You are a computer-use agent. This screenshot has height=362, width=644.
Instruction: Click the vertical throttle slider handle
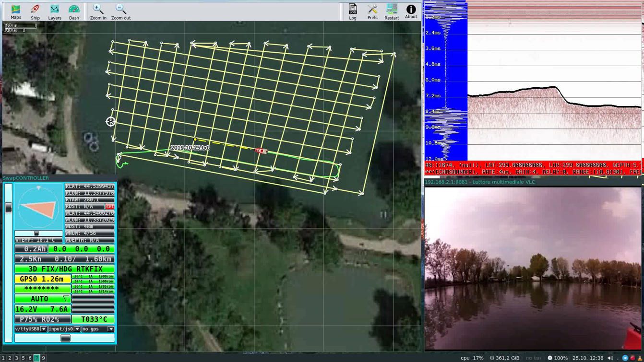coord(8,208)
